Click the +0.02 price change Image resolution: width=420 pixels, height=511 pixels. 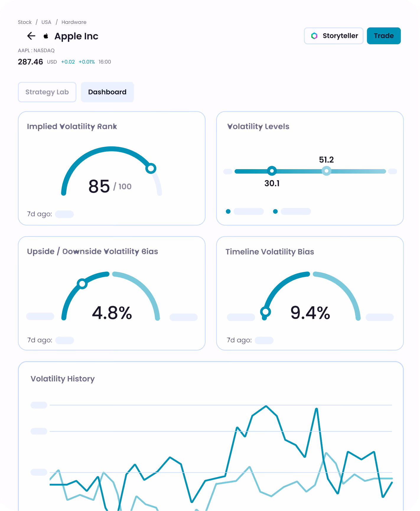(x=68, y=62)
